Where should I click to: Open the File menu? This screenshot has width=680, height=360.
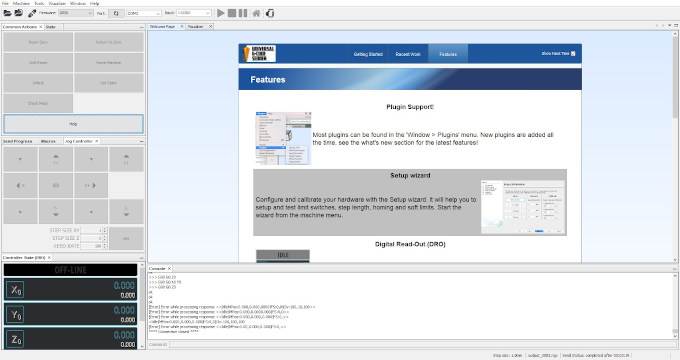coord(5,3)
